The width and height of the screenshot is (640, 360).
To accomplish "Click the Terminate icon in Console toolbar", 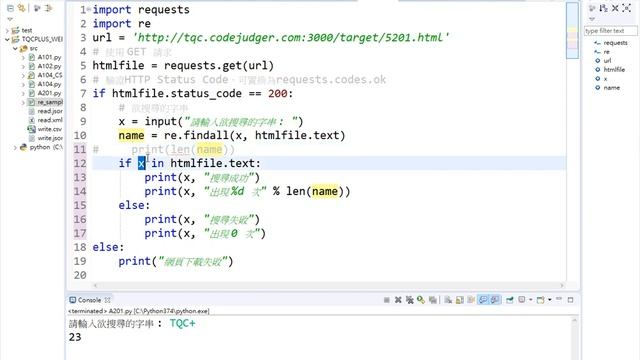I will (x=387, y=300).
